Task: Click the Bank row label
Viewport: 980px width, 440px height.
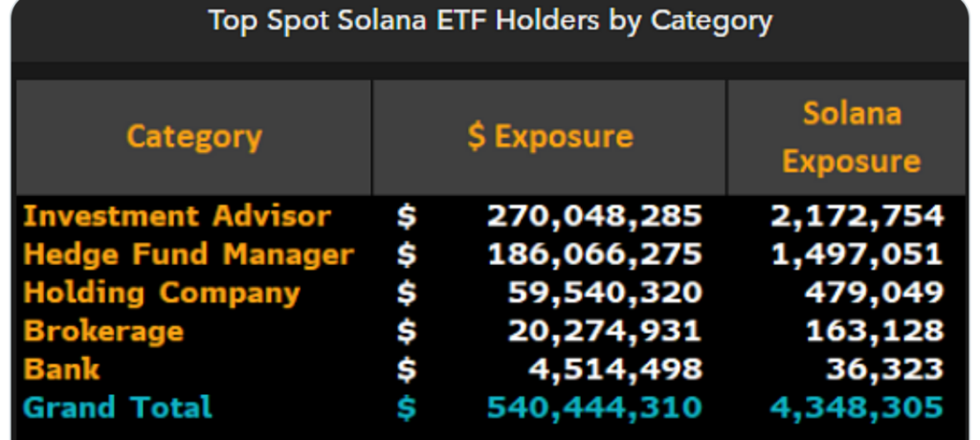Action: click(x=62, y=369)
